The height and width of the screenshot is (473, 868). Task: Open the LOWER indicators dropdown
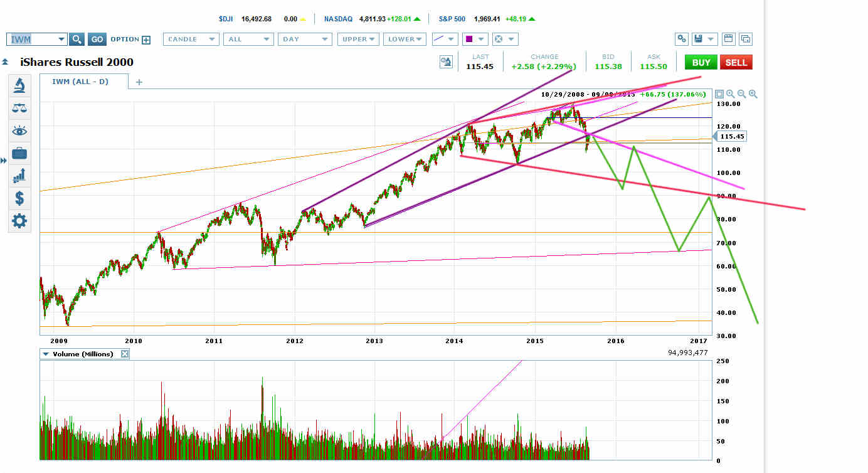coord(405,39)
